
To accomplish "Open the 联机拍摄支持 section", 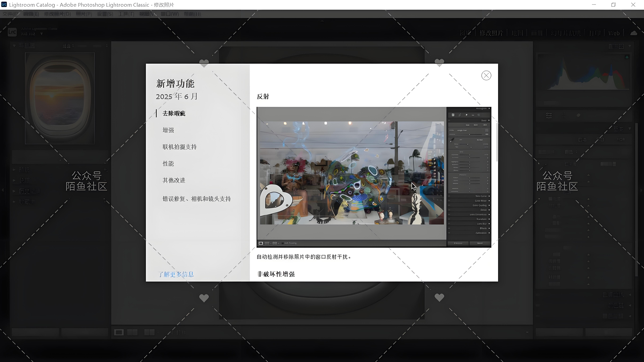I will pyautogui.click(x=179, y=147).
